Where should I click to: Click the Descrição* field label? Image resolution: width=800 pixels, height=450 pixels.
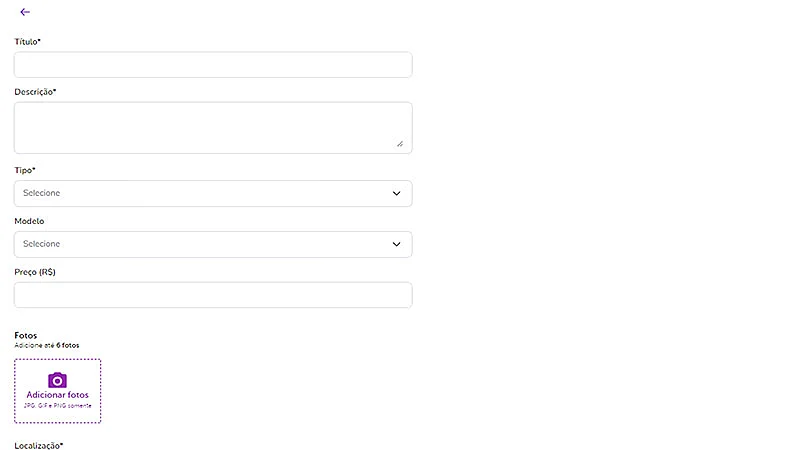[35, 92]
